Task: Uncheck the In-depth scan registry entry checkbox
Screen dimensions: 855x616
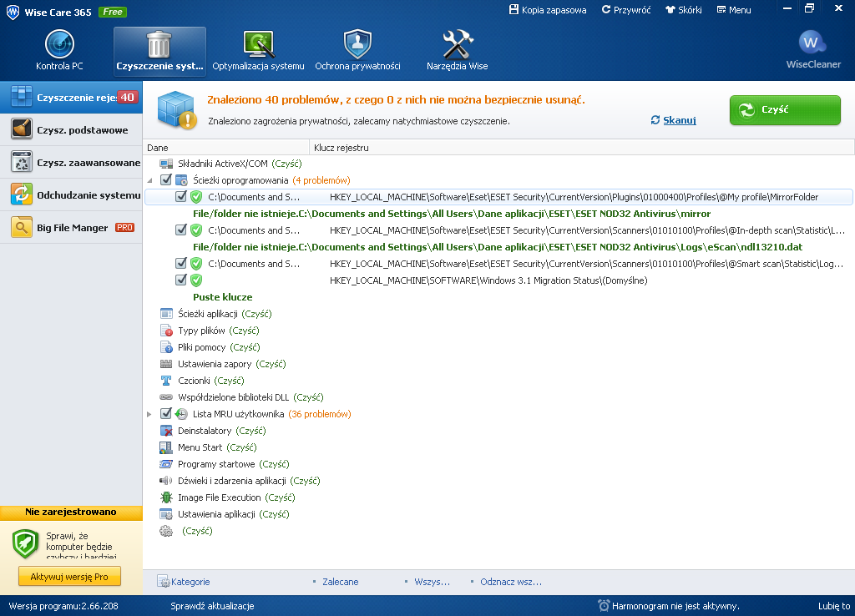Action: point(181,230)
